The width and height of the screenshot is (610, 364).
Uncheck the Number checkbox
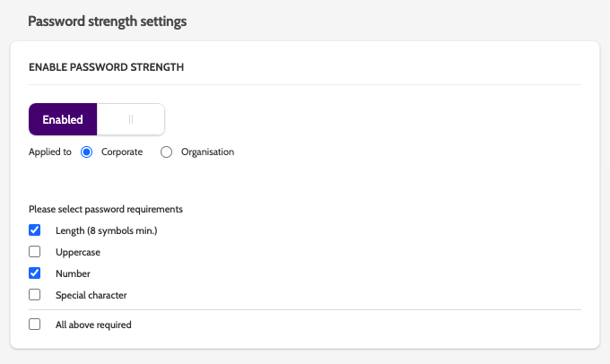(x=35, y=273)
